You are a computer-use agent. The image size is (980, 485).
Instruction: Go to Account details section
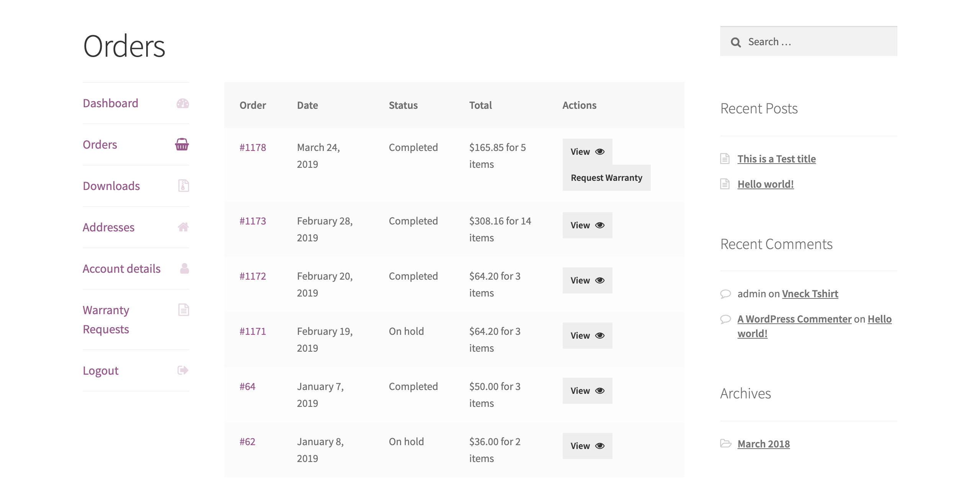click(122, 269)
